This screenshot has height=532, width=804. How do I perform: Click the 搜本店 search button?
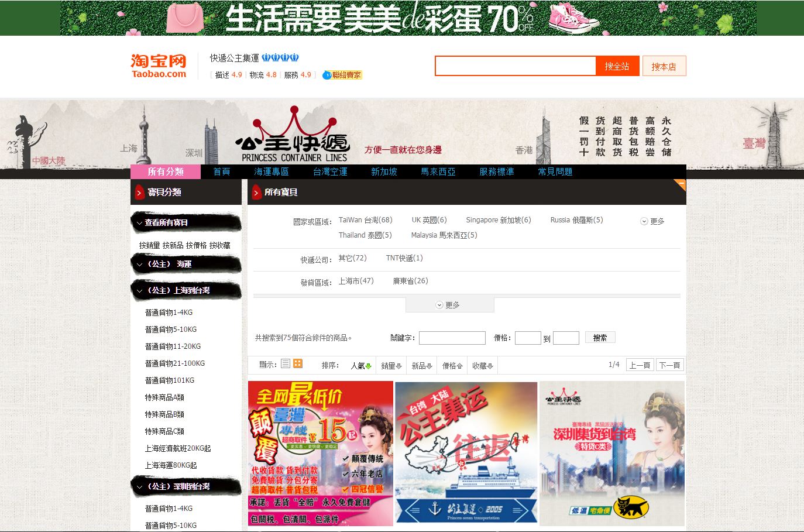(x=664, y=66)
